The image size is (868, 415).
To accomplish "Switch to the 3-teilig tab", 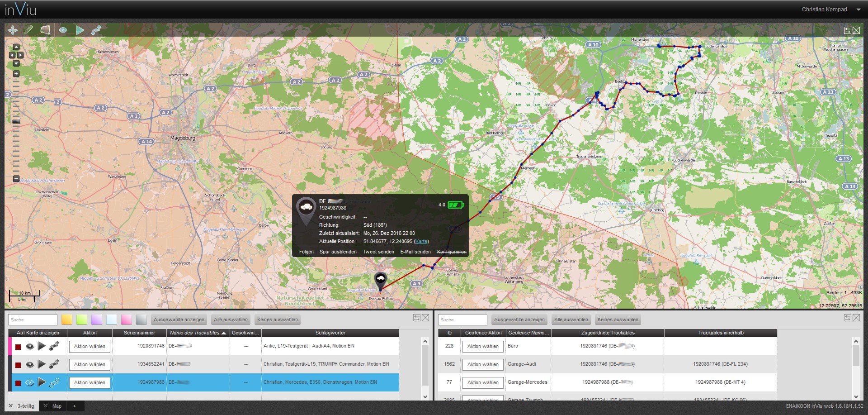I will click(25, 406).
